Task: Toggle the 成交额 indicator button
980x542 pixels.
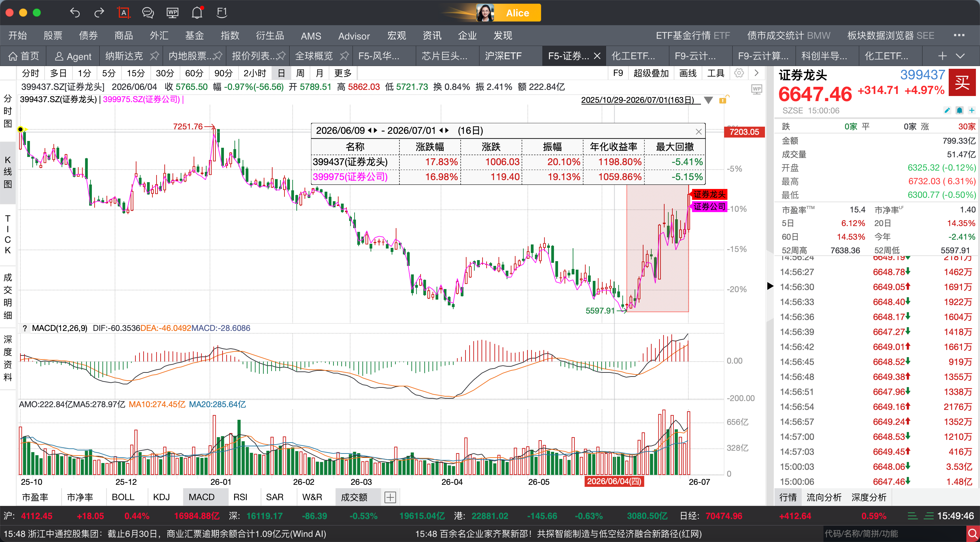Action: (354, 497)
